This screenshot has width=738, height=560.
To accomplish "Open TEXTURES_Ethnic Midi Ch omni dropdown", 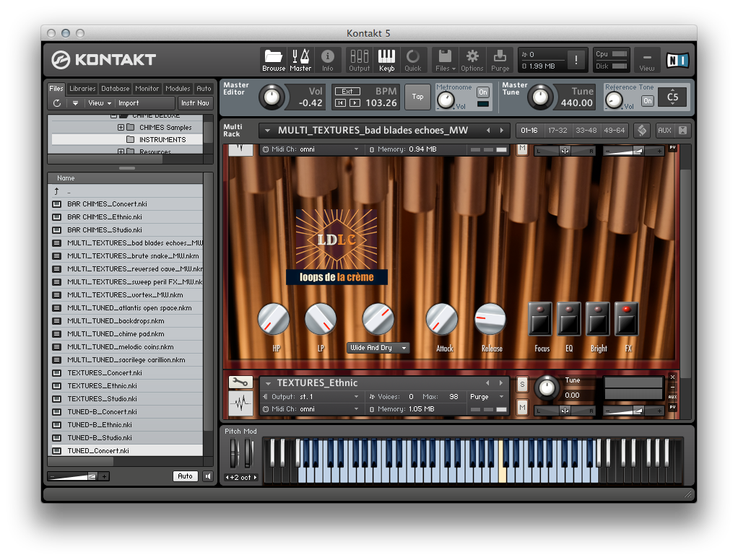I will (x=311, y=409).
